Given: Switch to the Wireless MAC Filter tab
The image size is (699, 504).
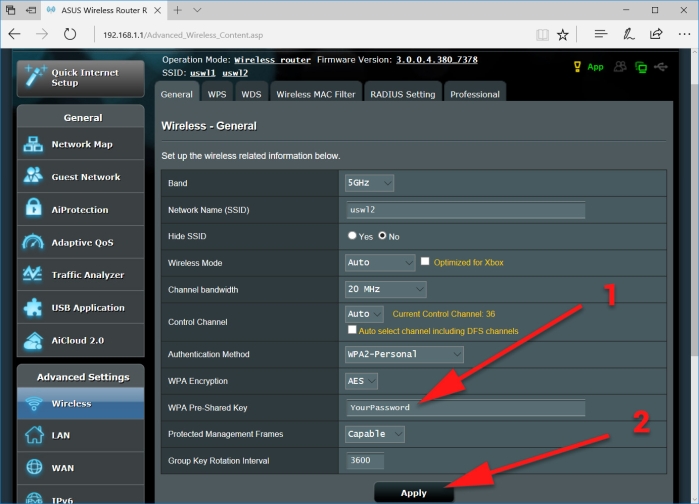Looking at the screenshot, I should coord(316,94).
